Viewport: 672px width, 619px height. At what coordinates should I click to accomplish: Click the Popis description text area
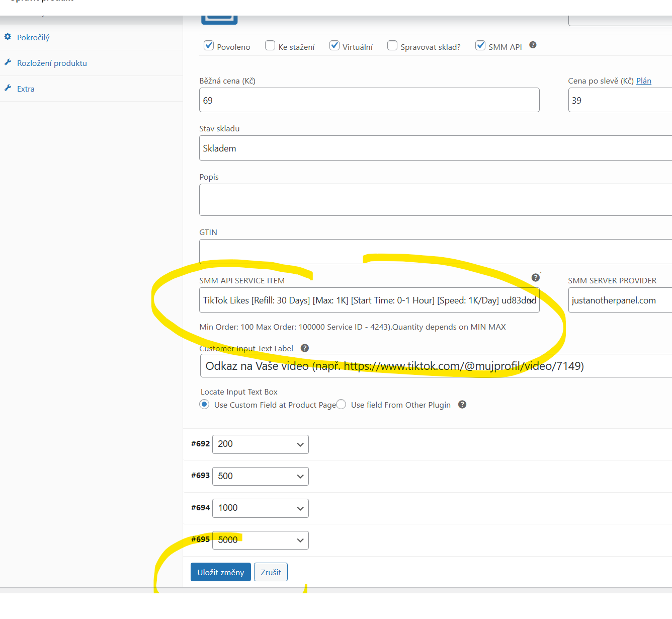point(436,200)
